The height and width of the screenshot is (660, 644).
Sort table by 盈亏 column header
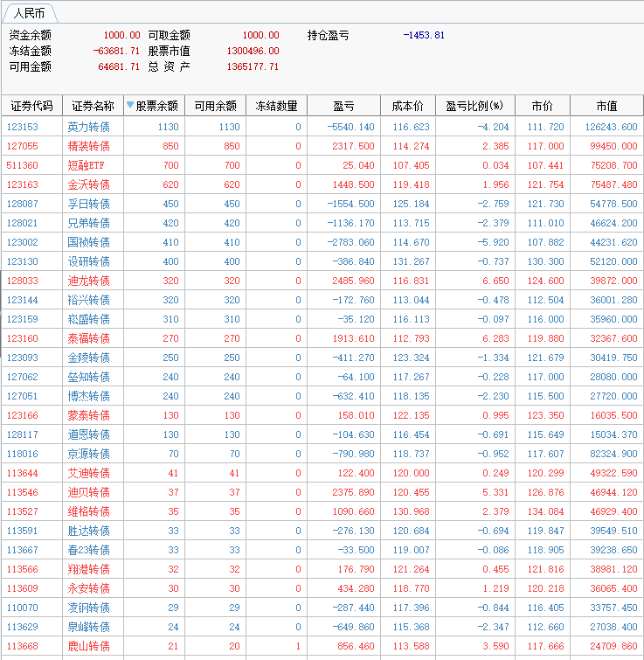tap(343, 106)
